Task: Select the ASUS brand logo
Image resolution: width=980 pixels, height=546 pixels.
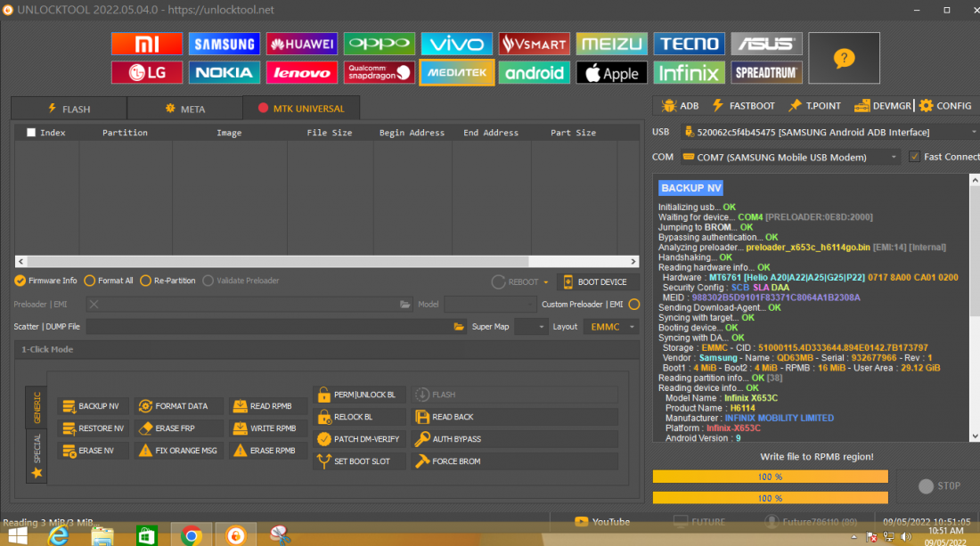Action: click(767, 44)
